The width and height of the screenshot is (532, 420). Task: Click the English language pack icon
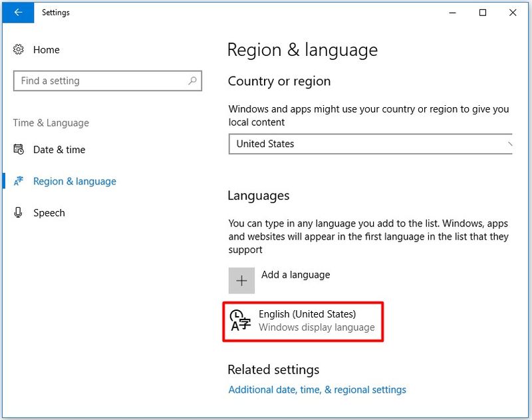click(x=240, y=320)
